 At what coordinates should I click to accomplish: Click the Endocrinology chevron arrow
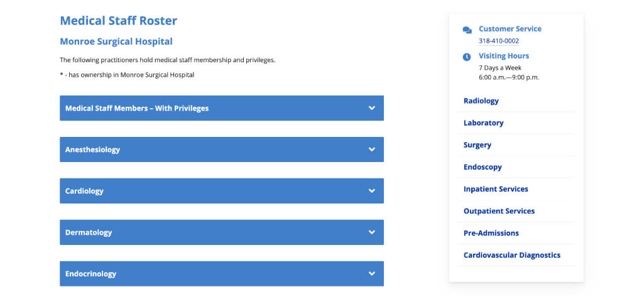pyautogui.click(x=372, y=274)
